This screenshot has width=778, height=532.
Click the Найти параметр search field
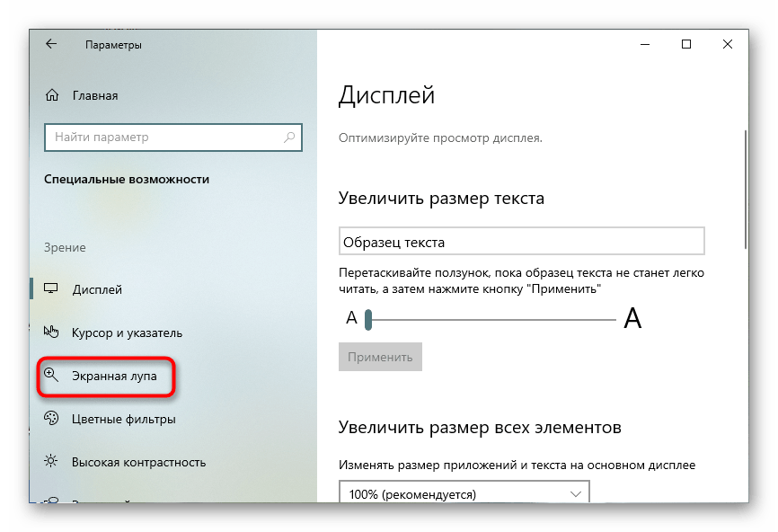tap(173, 137)
